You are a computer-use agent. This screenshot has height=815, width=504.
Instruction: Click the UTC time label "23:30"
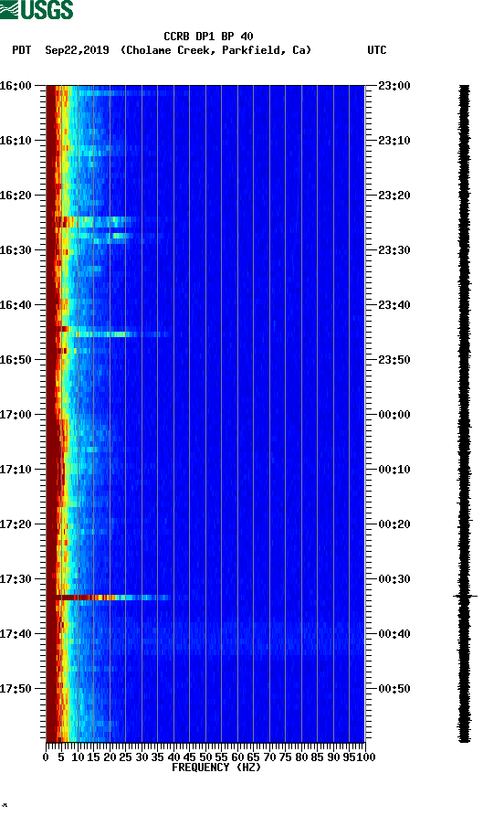click(x=394, y=250)
